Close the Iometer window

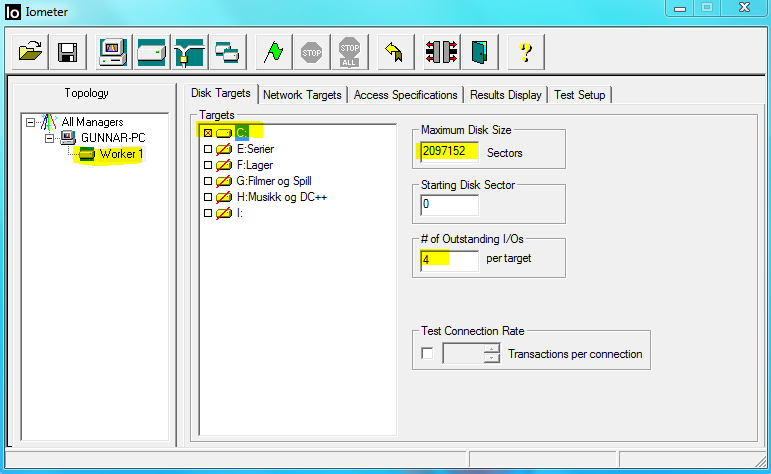click(744, 8)
